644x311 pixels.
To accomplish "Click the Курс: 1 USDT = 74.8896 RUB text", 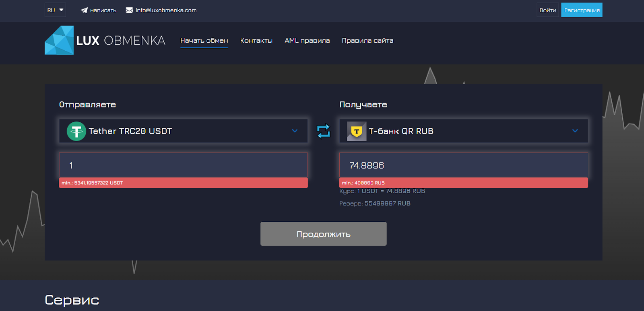I will [x=382, y=191].
